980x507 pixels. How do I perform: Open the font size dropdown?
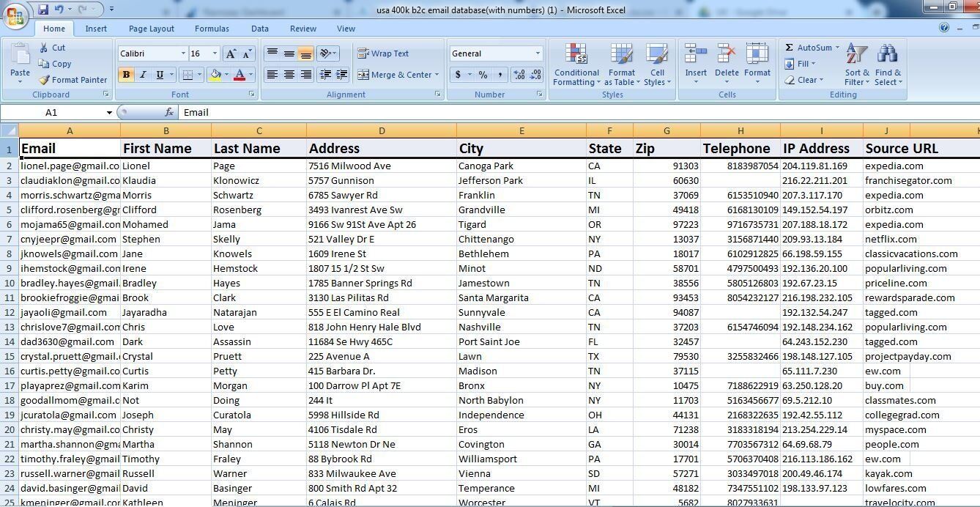click(215, 53)
